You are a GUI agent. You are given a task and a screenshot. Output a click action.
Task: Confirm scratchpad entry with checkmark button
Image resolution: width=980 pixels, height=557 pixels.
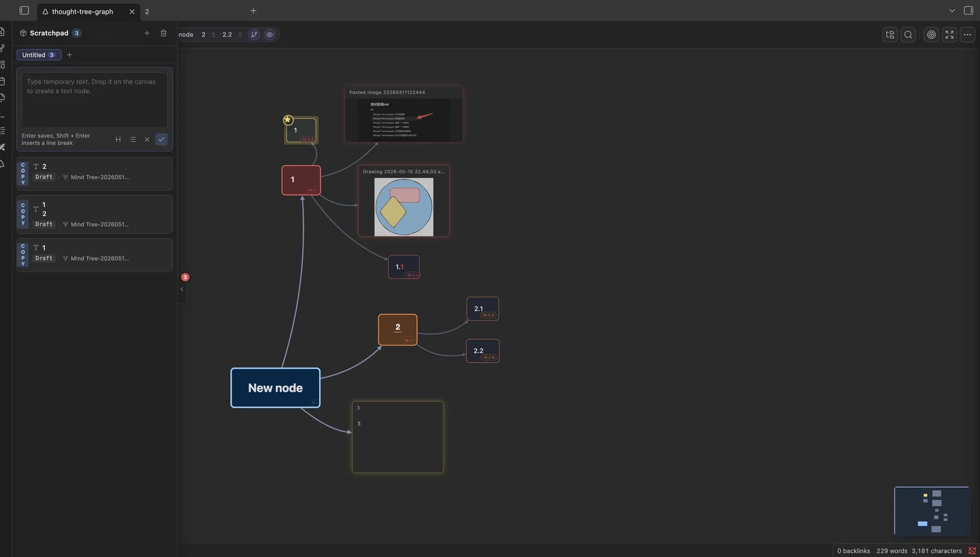tap(161, 139)
